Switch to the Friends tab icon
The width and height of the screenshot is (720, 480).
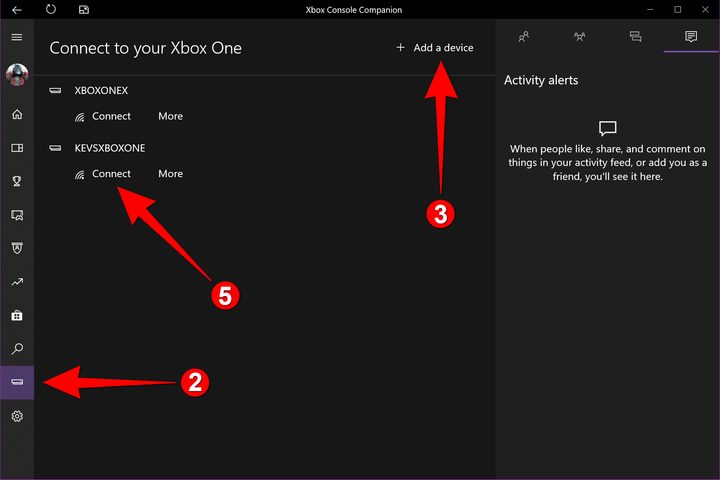[523, 36]
